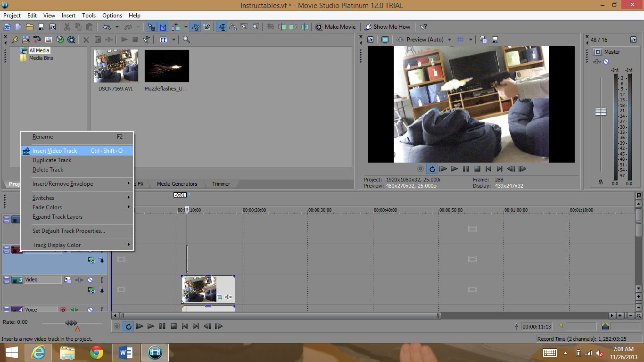644x362 pixels.
Task: Select the Envelope Edit tool
Action: pos(233,27)
